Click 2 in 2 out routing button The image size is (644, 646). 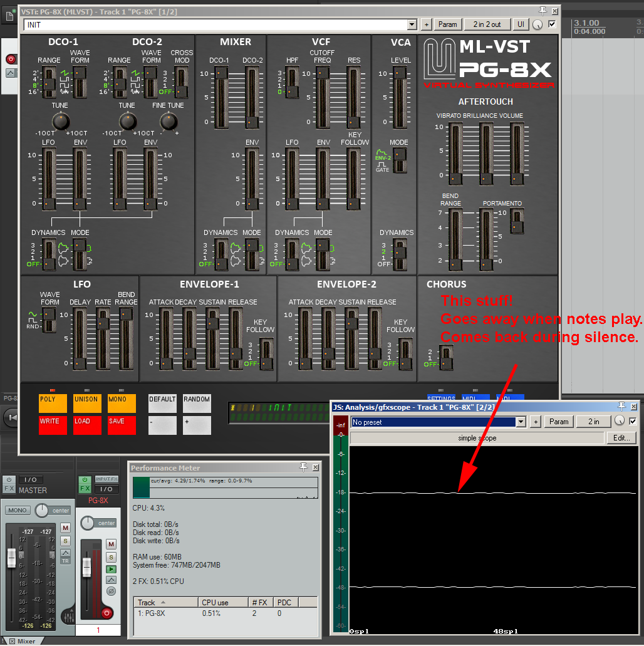[487, 24]
